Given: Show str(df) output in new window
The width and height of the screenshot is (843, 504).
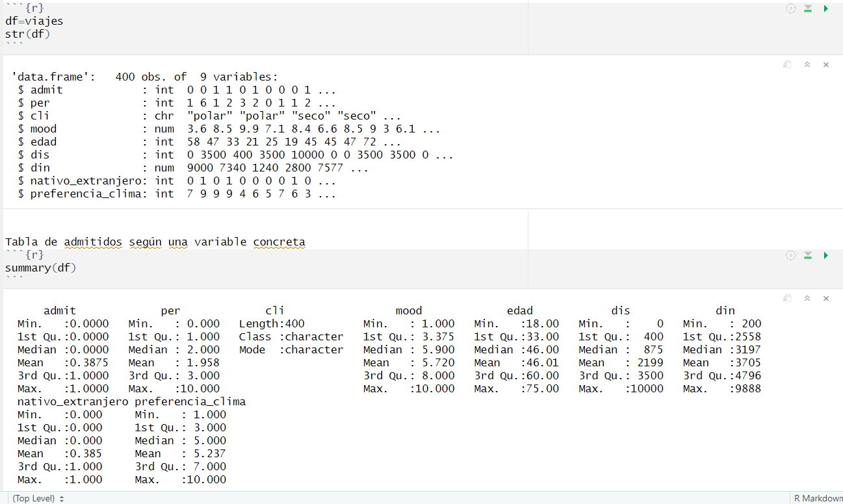Looking at the screenshot, I should pos(786,64).
